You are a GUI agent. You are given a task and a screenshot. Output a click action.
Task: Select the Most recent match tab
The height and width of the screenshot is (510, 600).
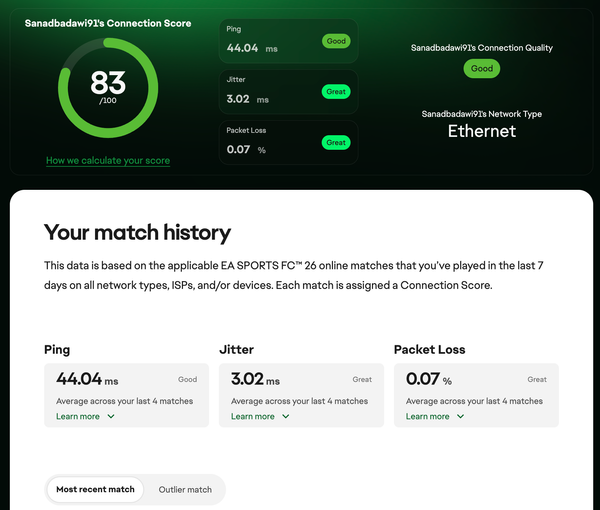tap(95, 490)
